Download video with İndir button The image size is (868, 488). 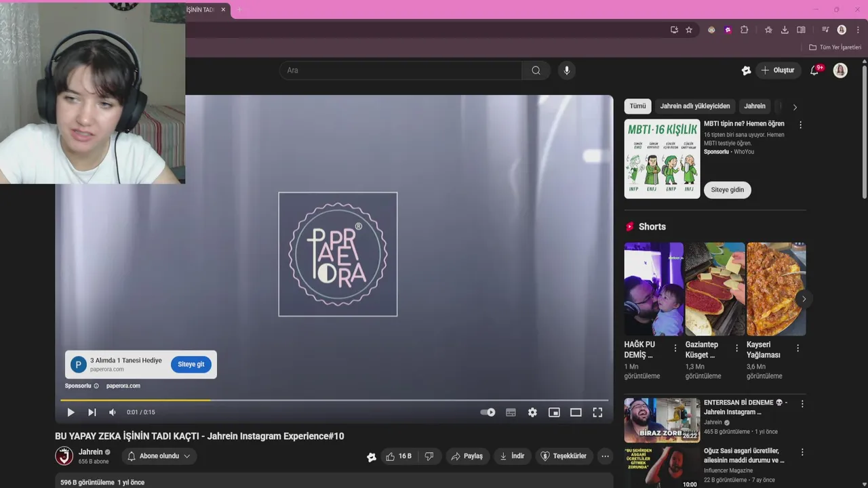point(512,456)
